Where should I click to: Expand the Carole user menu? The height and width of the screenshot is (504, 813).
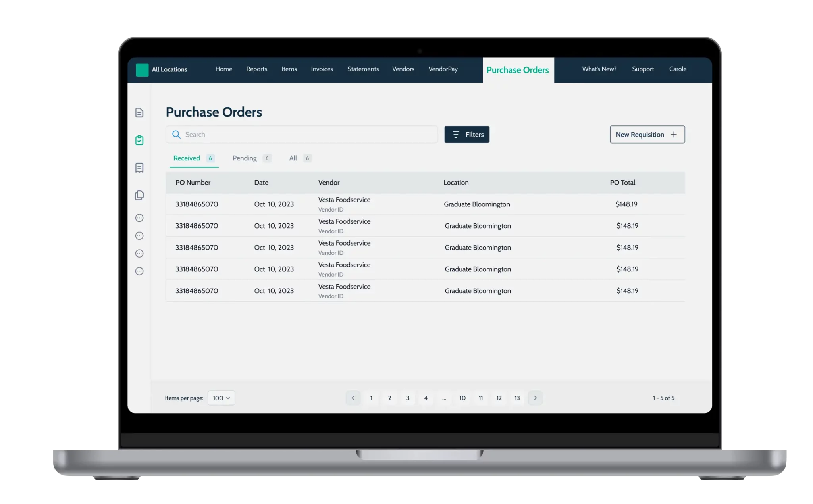(x=678, y=69)
